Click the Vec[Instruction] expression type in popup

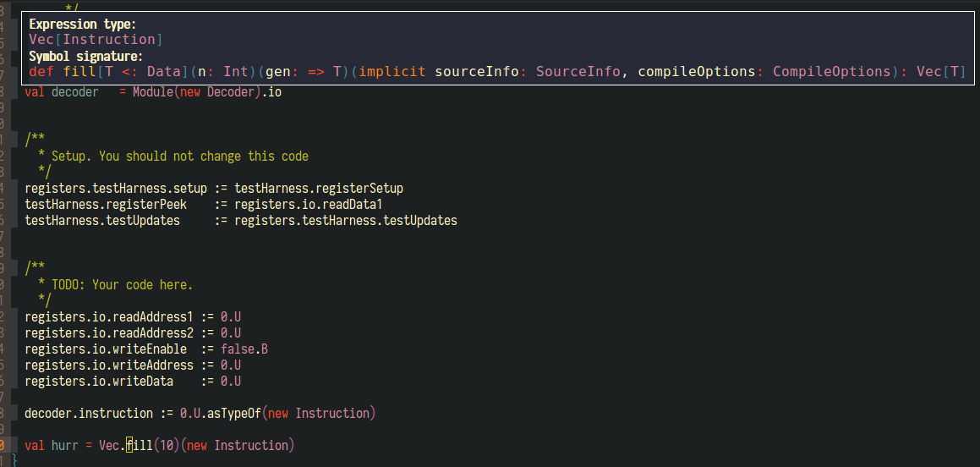pos(96,40)
